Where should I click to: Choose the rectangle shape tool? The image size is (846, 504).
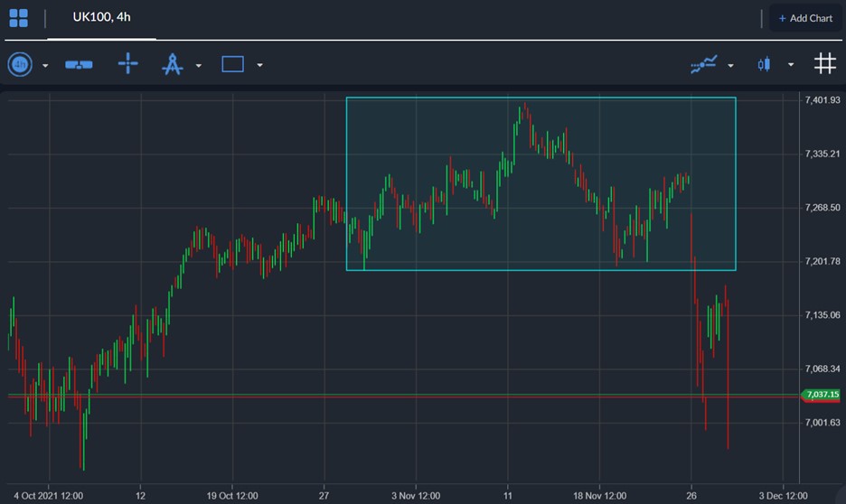point(232,64)
